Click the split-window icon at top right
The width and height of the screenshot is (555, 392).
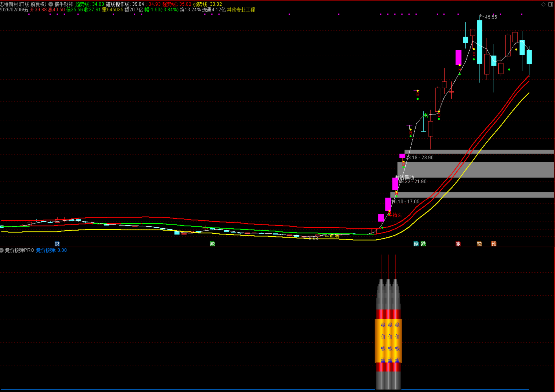(550, 4)
